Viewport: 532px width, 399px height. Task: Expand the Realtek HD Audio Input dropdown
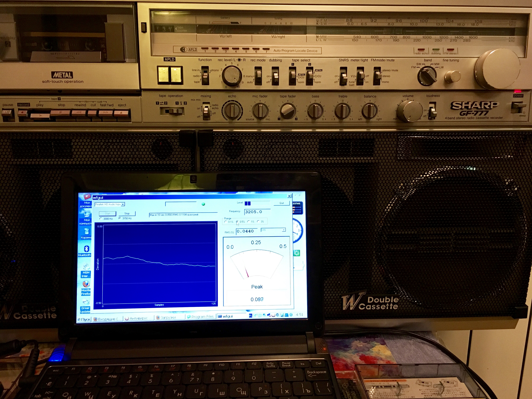coord(123,204)
